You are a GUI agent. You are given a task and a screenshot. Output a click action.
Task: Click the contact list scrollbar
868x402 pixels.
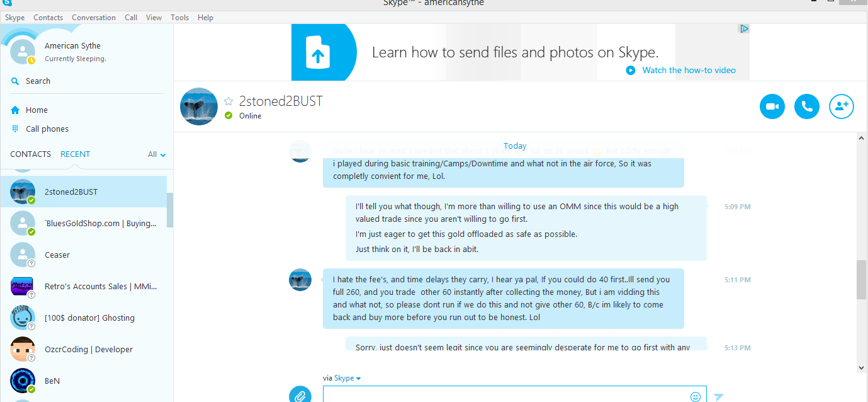(170, 210)
